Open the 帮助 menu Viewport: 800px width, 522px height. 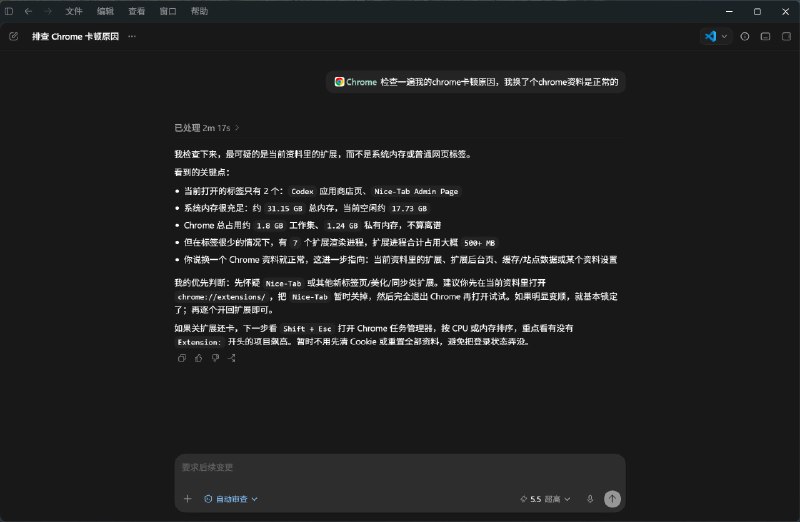199,11
